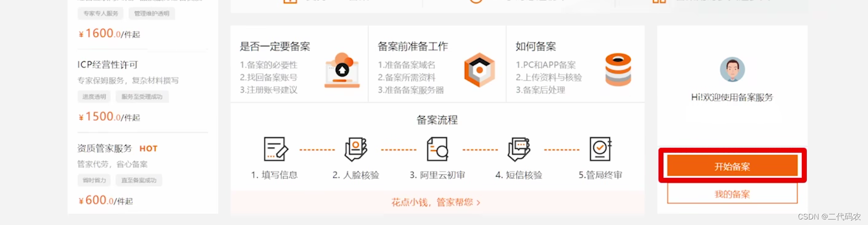Click the 省时省力 tag
868x225 pixels.
(x=94, y=180)
